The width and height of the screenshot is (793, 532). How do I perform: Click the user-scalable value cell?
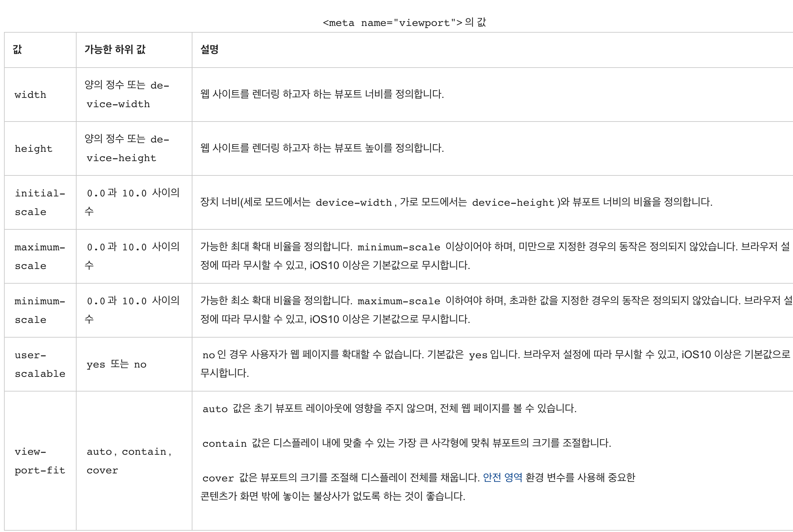pyautogui.click(x=40, y=364)
